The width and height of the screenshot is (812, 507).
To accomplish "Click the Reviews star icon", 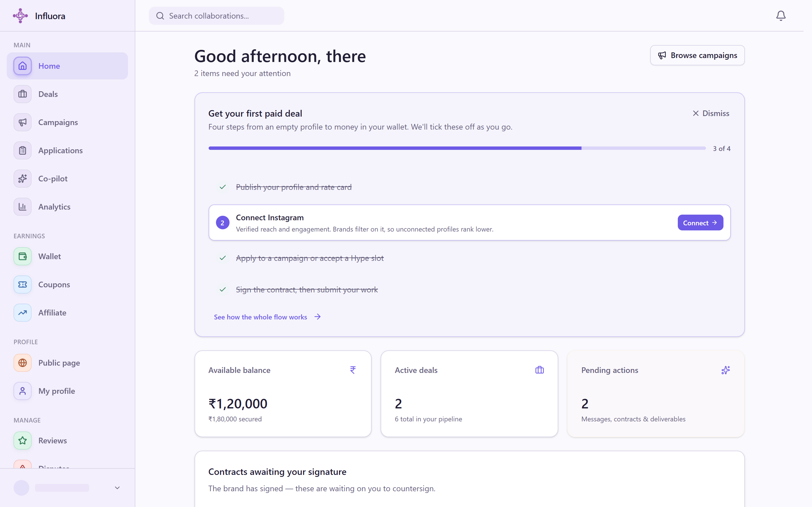I will pyautogui.click(x=23, y=440).
